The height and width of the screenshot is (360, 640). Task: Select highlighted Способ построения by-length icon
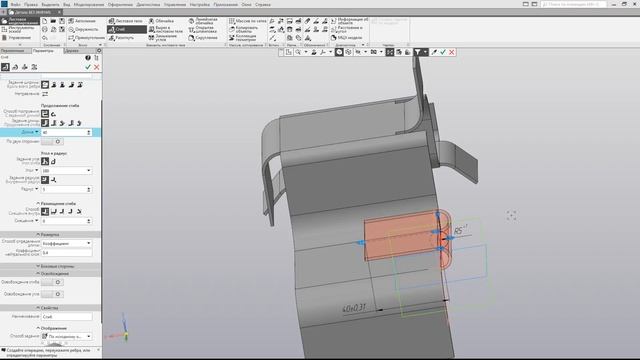coord(45,113)
